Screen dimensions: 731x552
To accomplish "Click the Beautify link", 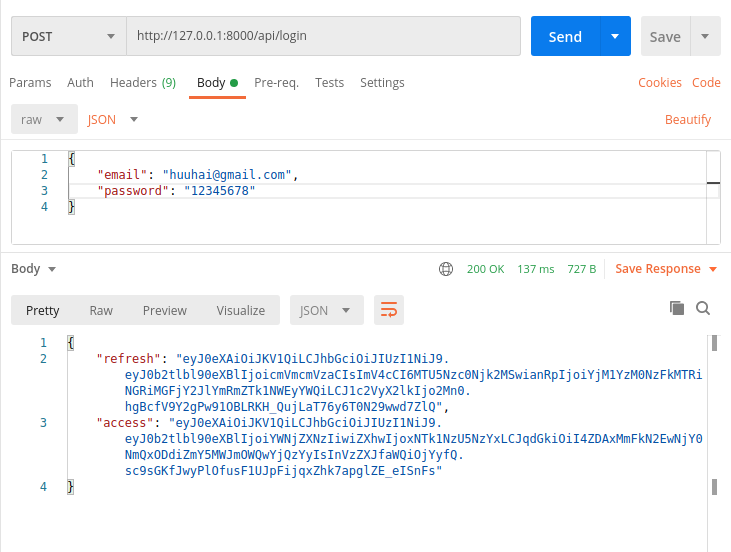I will click(x=688, y=119).
